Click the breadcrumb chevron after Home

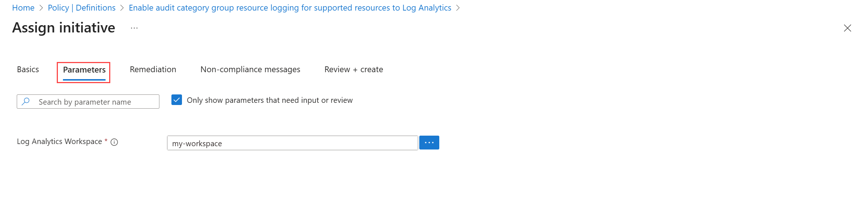click(x=41, y=8)
